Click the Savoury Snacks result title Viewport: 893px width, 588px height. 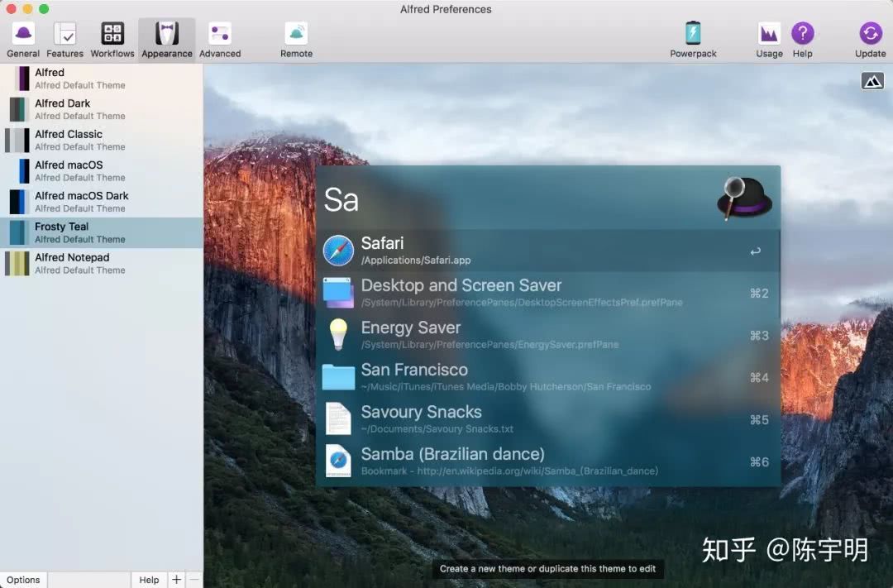point(421,412)
